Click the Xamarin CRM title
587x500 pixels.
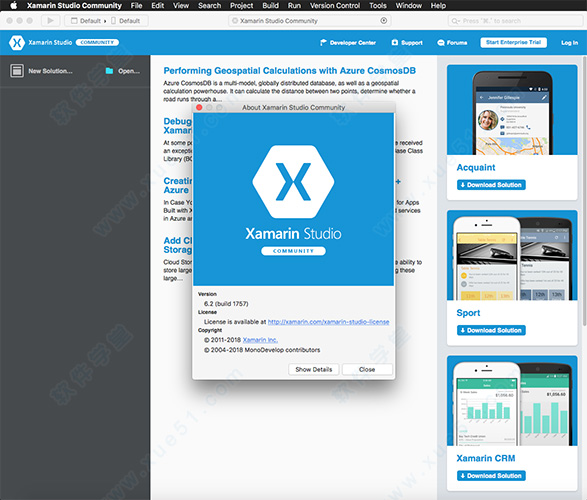tap(486, 458)
